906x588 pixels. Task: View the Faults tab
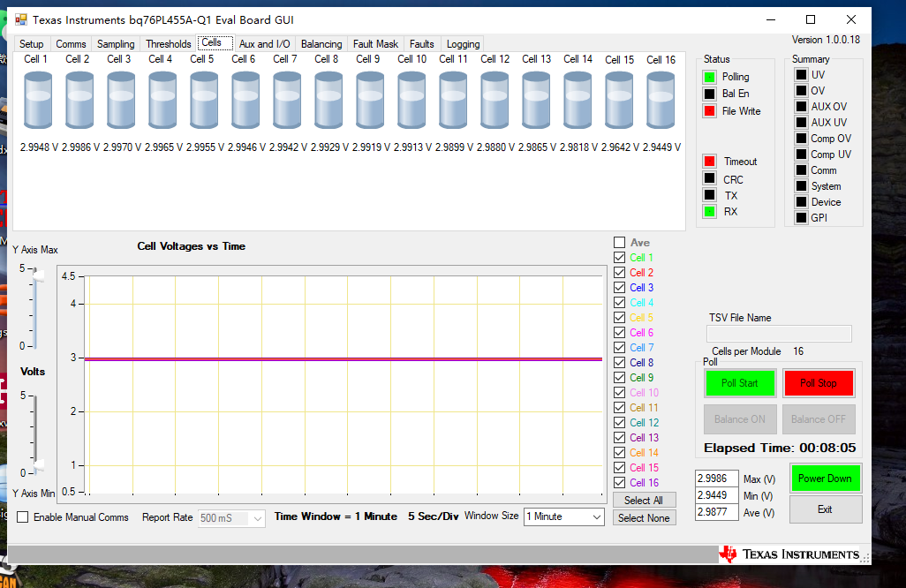click(422, 44)
